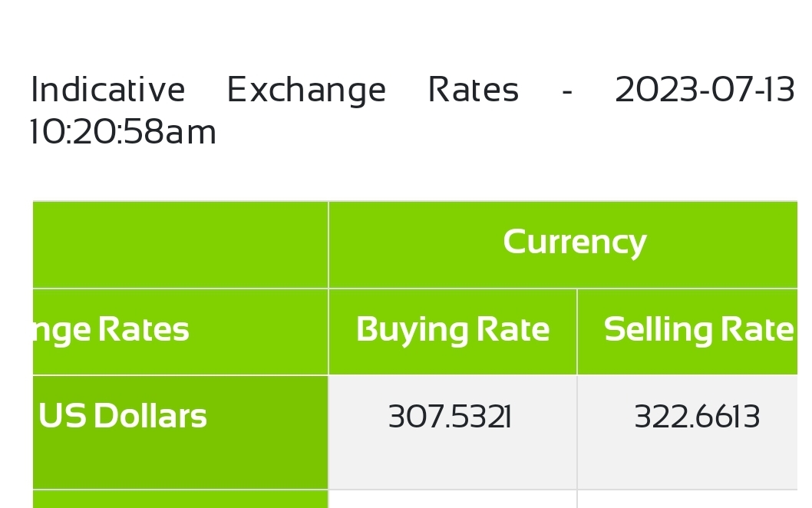Select the Currency header cell
Viewport: 812px width, 508px height.
[x=574, y=242]
